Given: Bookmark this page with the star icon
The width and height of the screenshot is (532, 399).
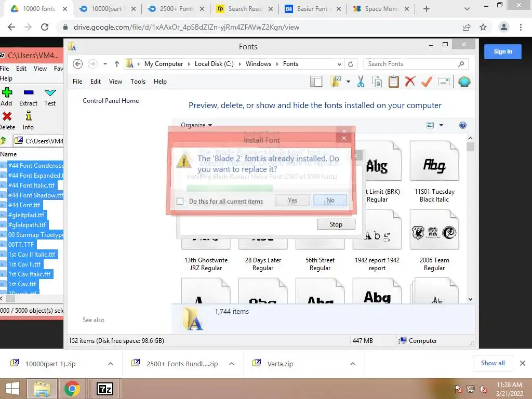Looking at the screenshot, I should pos(483,27).
